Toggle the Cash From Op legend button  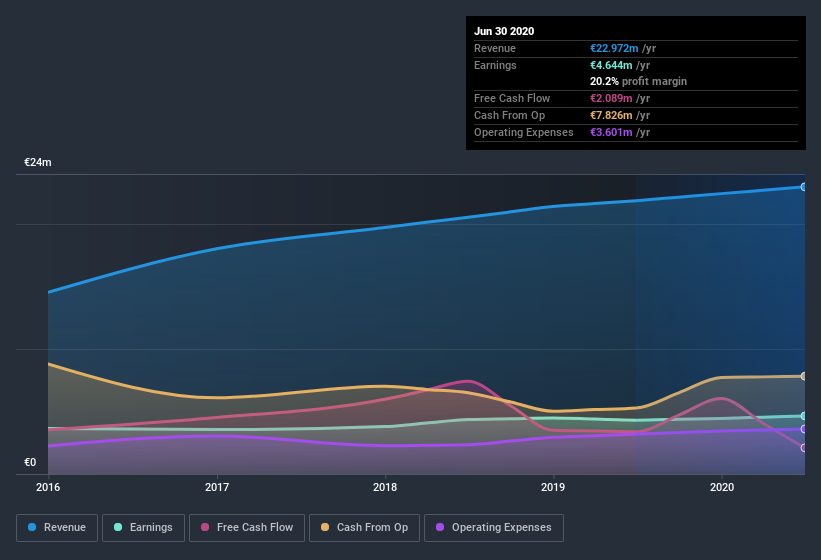pos(364,528)
